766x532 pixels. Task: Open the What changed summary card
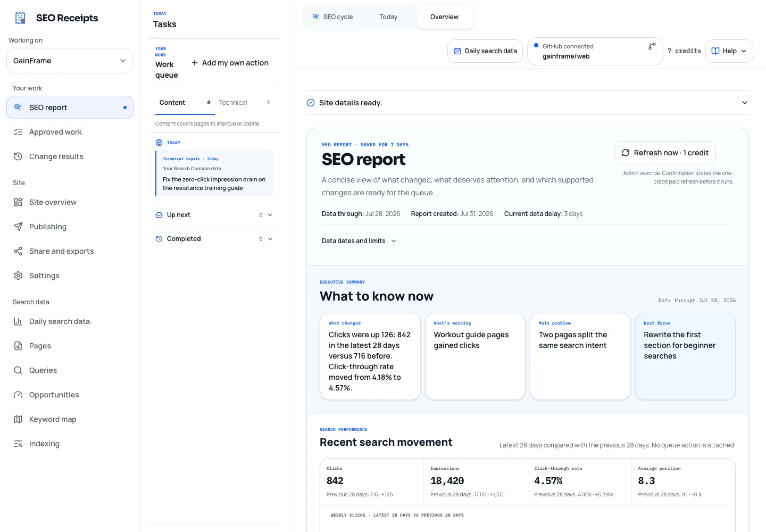(x=370, y=356)
